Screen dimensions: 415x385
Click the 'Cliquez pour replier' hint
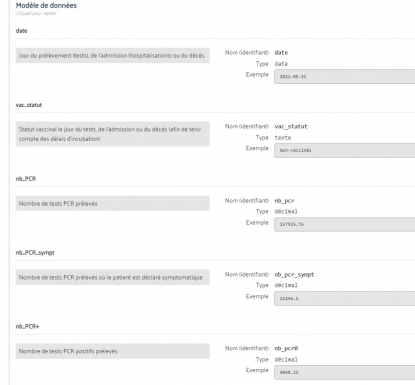tap(36, 13)
